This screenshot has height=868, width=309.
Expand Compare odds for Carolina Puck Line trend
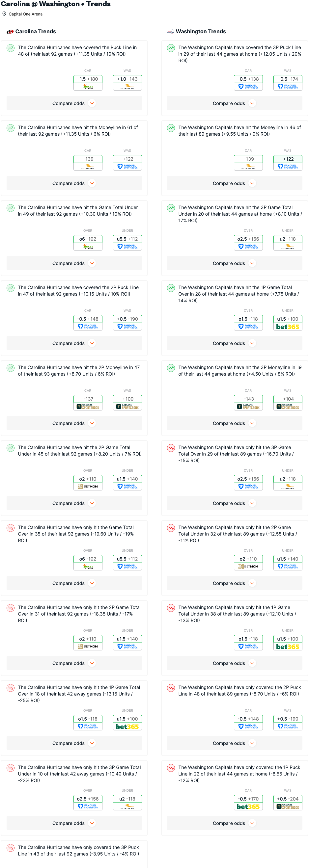pos(74,103)
